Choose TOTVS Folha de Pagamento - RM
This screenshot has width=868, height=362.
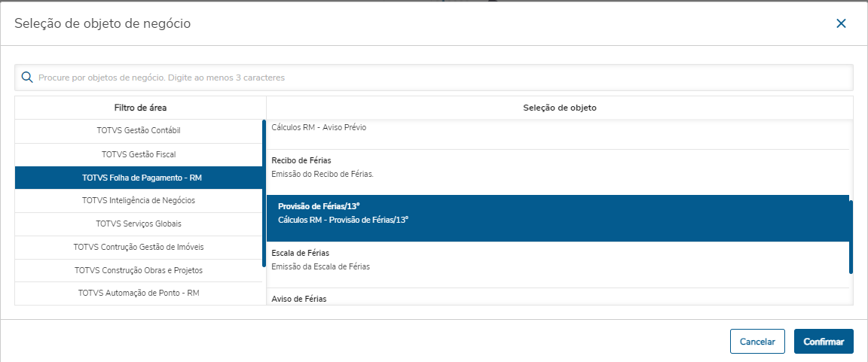coord(139,178)
